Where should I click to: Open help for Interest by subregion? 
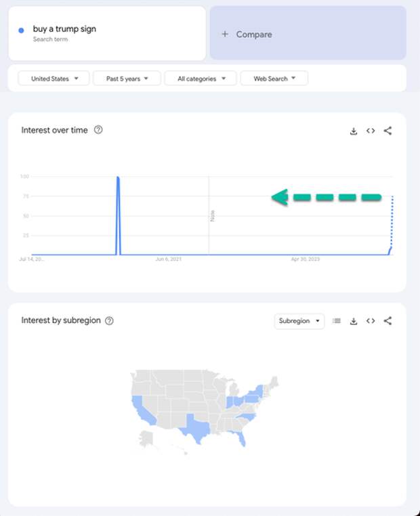coord(109,320)
